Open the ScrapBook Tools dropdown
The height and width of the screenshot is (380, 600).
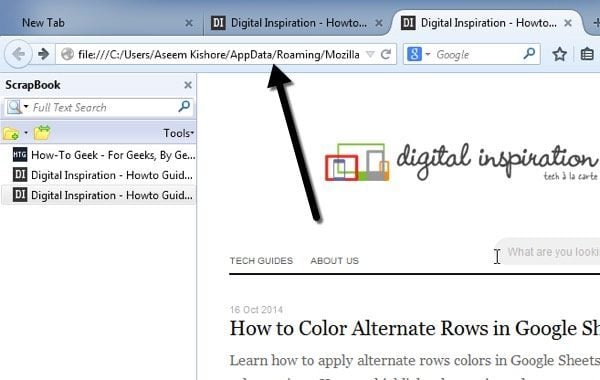[178, 133]
